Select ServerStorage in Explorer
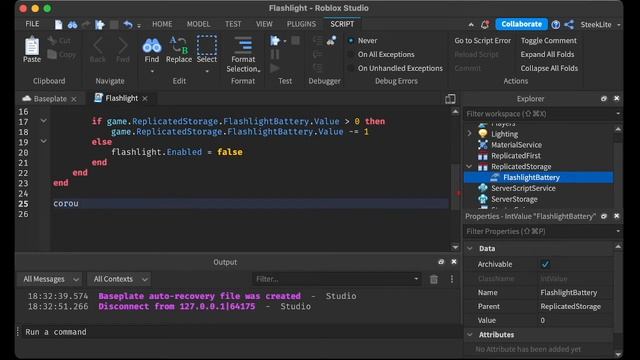The width and height of the screenshot is (640, 360). [514, 199]
